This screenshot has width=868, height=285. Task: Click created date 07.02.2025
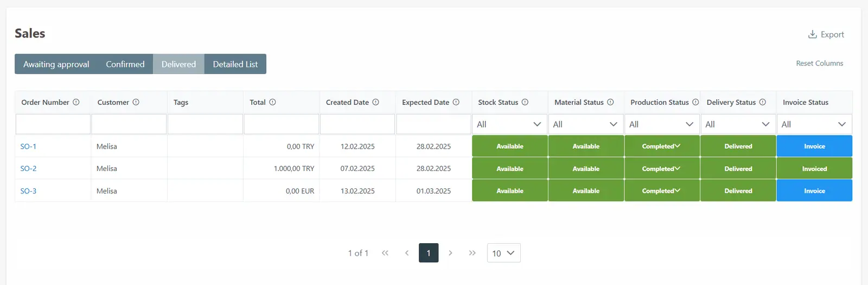(358, 169)
